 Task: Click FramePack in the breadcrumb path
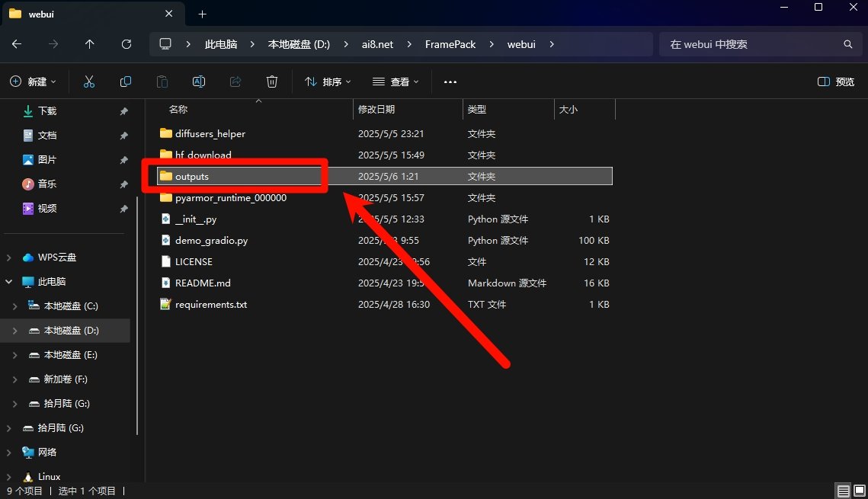click(450, 44)
